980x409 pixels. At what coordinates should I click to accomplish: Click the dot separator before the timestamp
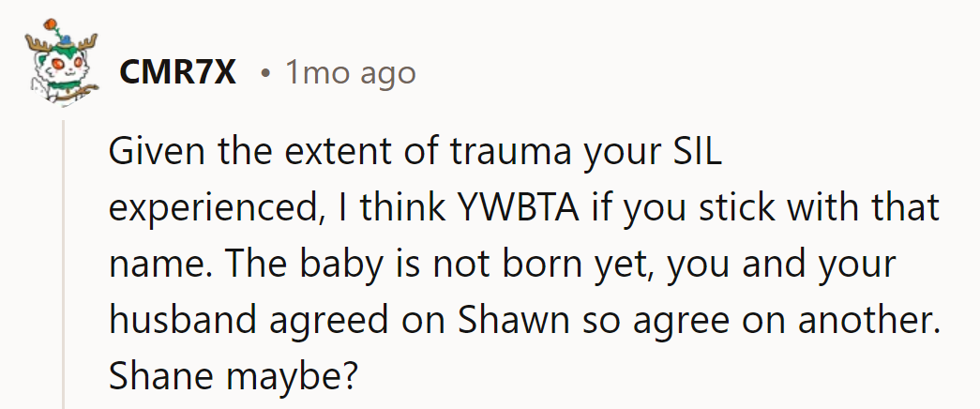point(267,74)
